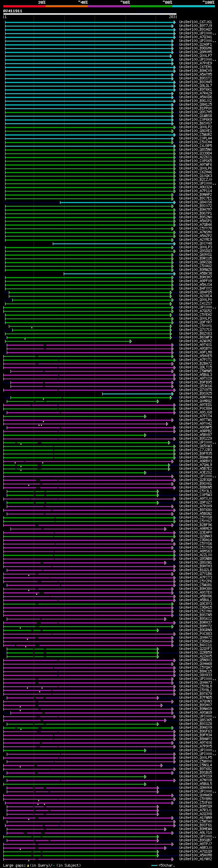Image resolution: width=218 pixels, height=868 pixels.
Task: Click the cyan alignment bar for Q0IY48
Action: (x=114, y=244)
